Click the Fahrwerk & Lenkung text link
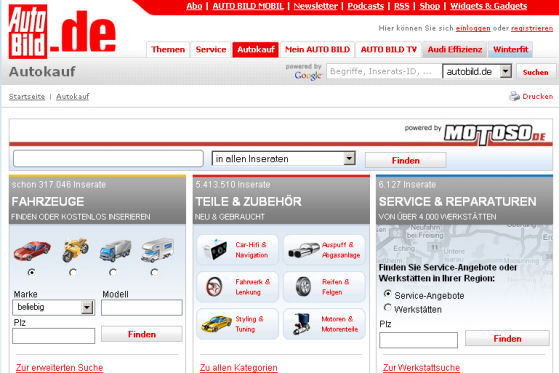The height and width of the screenshot is (373, 559). pos(252,287)
